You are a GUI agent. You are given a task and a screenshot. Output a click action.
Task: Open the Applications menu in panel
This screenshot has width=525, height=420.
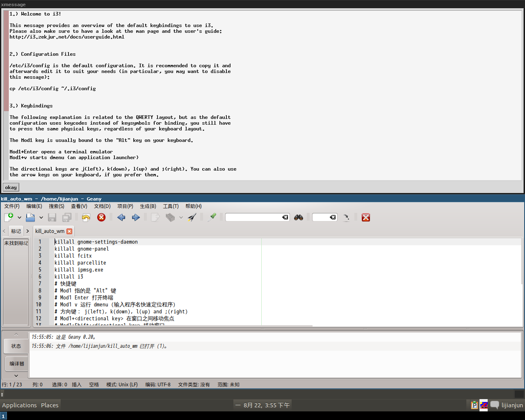point(19,405)
